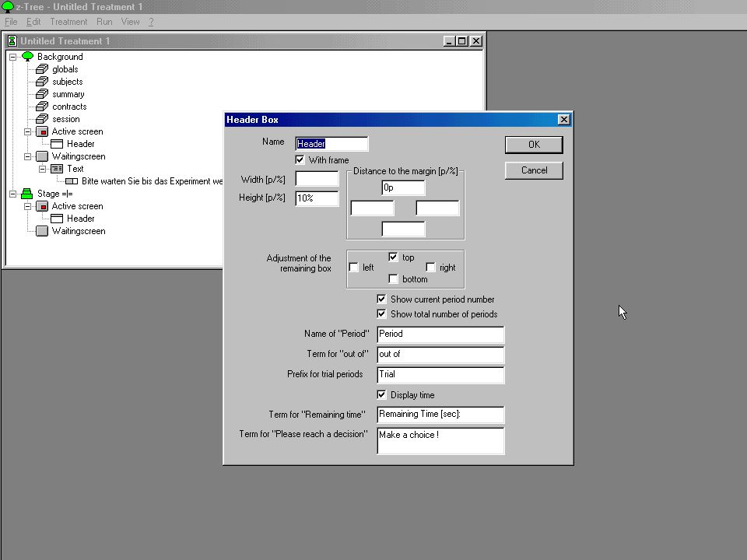Screen dimensions: 747x560
Task: Click the Text box icon
Action: click(57, 169)
